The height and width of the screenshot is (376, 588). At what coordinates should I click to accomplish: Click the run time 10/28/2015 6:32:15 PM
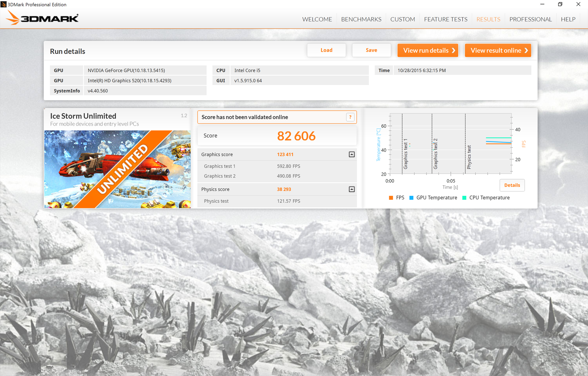[x=422, y=70]
